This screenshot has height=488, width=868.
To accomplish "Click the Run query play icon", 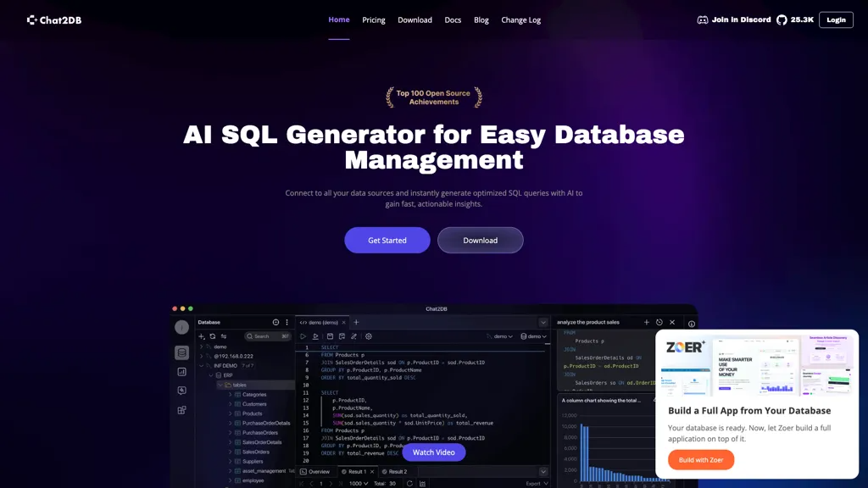I will pyautogui.click(x=303, y=336).
